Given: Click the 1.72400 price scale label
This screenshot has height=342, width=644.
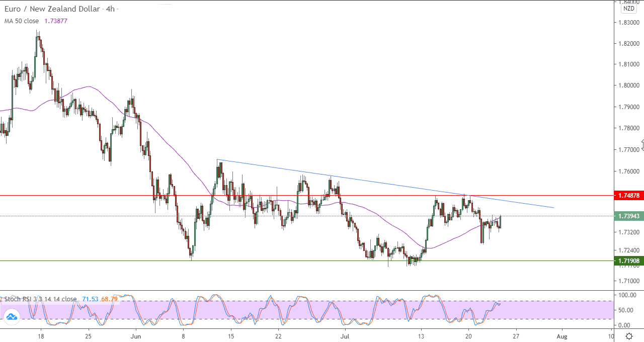Looking at the screenshot, I should coord(630,250).
